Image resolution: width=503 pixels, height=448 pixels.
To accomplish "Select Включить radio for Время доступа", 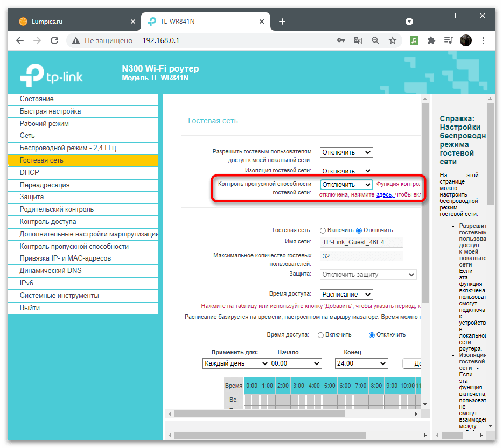I will click(x=320, y=335).
